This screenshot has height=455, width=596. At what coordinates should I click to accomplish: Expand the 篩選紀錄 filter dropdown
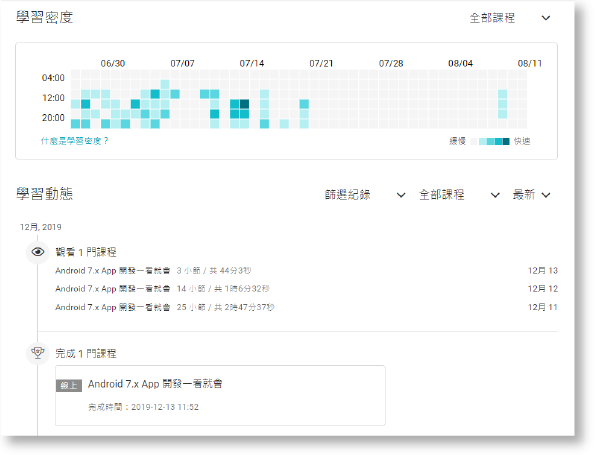click(365, 195)
